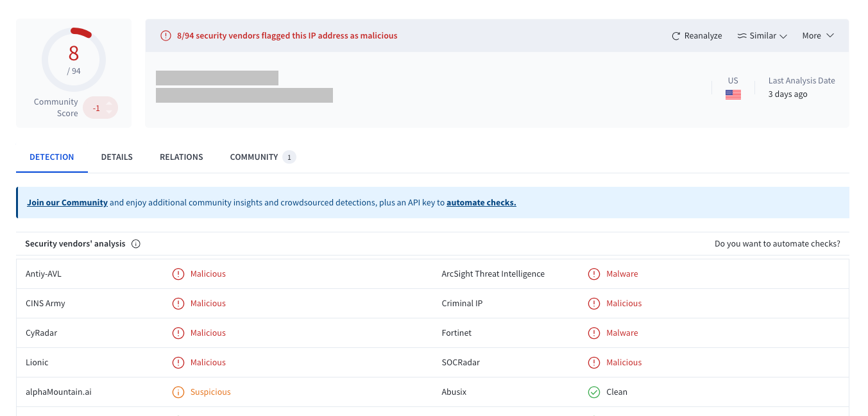Select the CINS Army vendor name
This screenshot has height=416, width=868.
46,304
